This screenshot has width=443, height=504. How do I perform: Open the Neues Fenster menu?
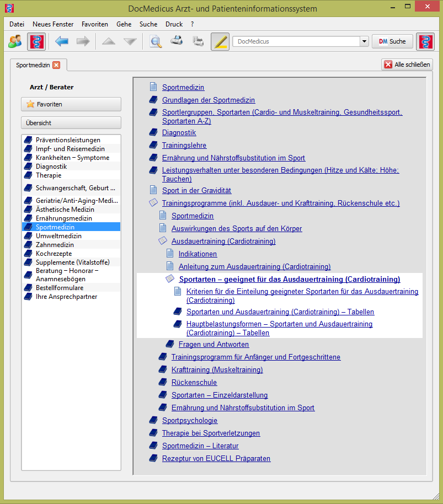coord(53,24)
